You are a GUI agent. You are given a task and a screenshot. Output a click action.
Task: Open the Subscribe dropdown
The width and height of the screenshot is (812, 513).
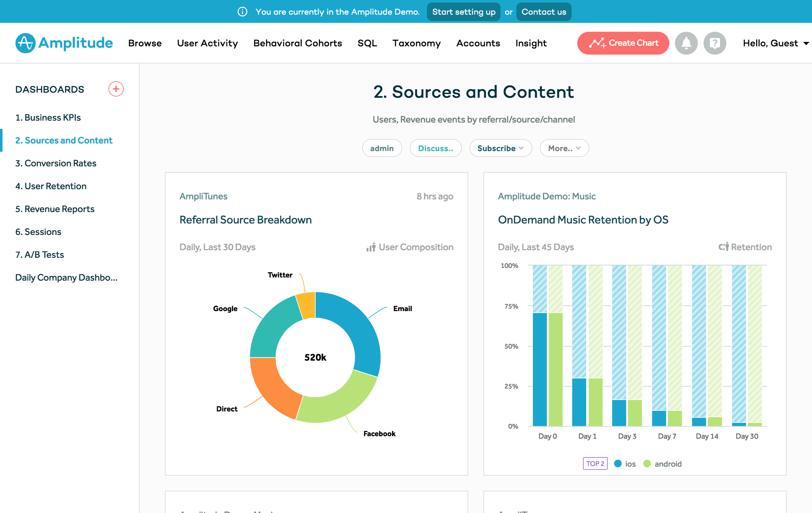[500, 148]
